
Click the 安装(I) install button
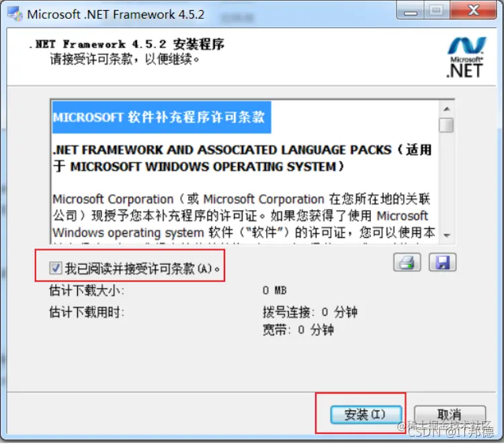point(366,414)
